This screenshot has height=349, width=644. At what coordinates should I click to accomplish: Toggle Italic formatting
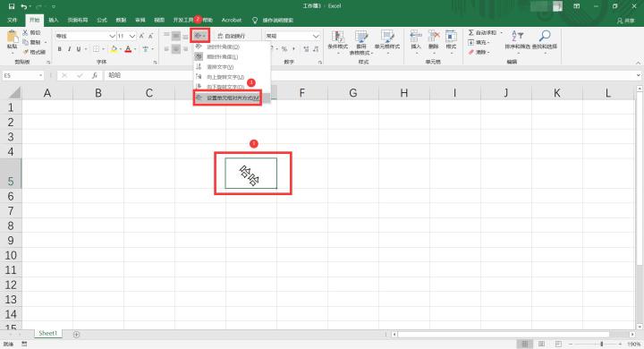pos(69,49)
